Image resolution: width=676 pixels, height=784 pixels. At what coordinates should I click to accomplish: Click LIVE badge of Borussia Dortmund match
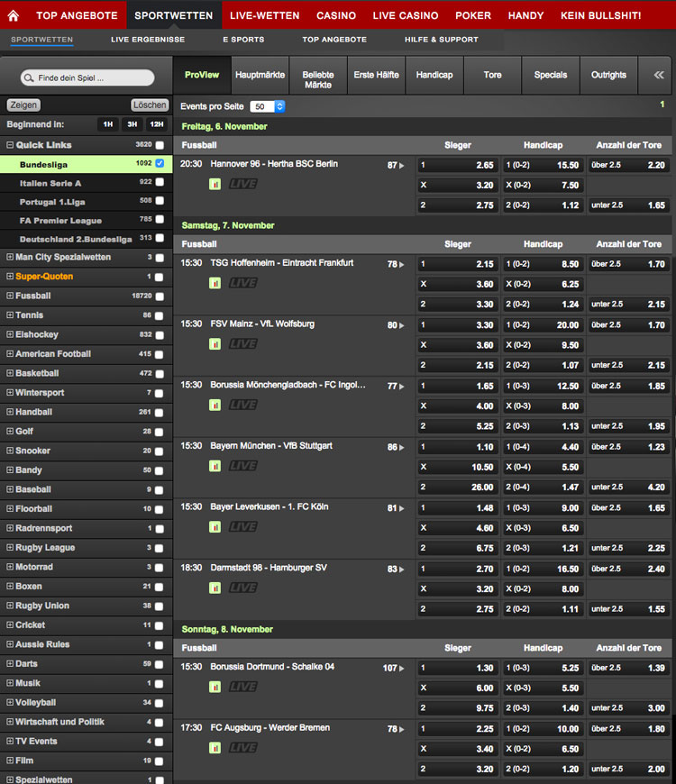(x=243, y=687)
